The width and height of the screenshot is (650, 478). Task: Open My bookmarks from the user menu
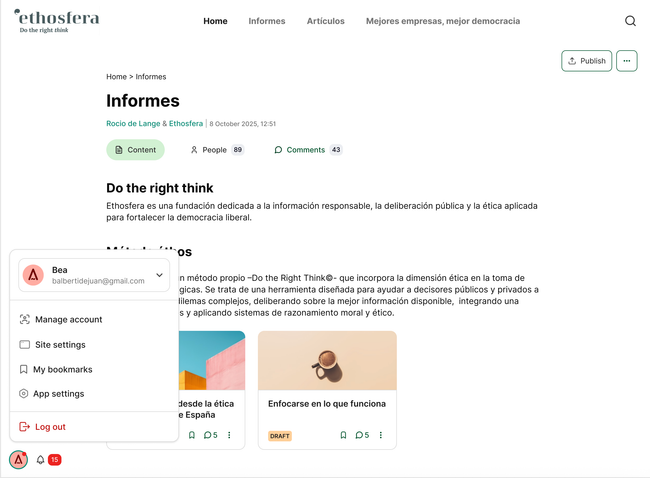[62, 370]
